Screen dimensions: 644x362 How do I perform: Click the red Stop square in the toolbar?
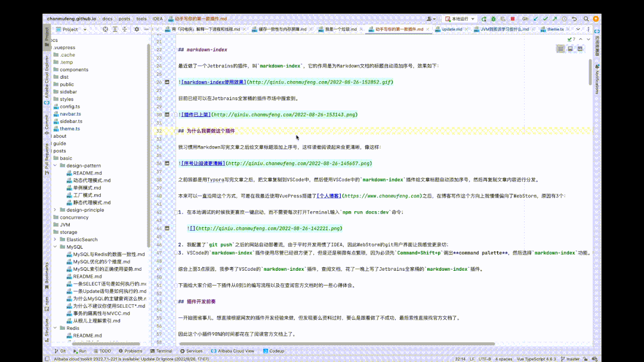tap(513, 18)
